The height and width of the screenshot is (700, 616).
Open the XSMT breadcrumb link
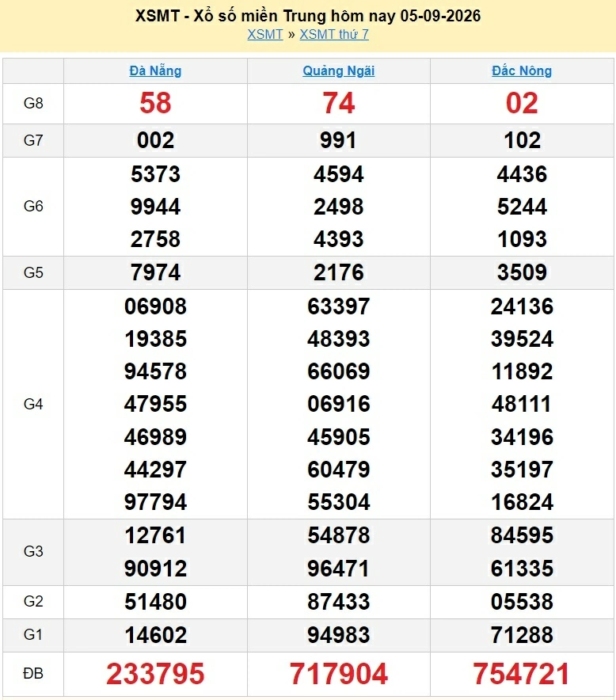click(x=265, y=34)
